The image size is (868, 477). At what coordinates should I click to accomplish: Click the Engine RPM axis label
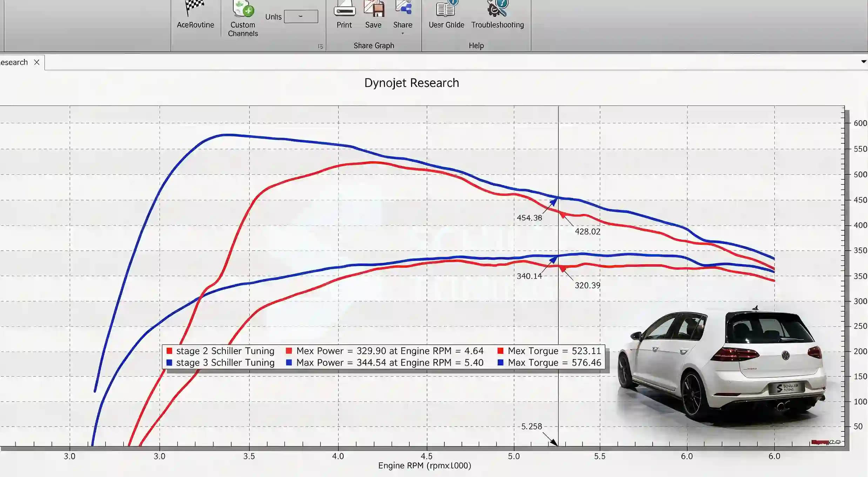[x=424, y=466]
